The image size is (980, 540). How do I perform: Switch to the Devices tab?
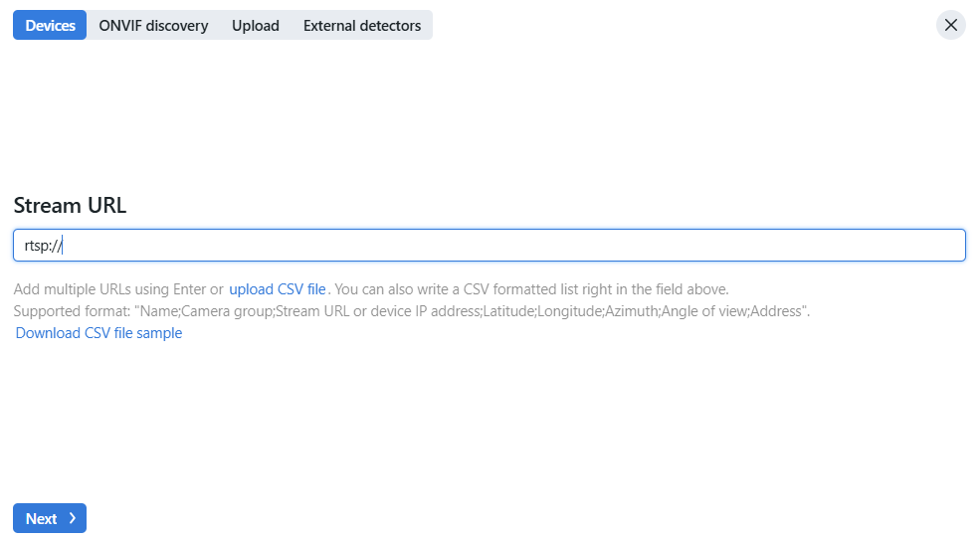tap(50, 26)
